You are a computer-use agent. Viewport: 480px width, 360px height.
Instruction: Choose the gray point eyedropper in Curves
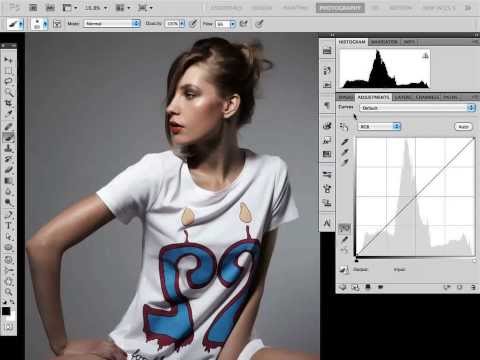click(345, 152)
